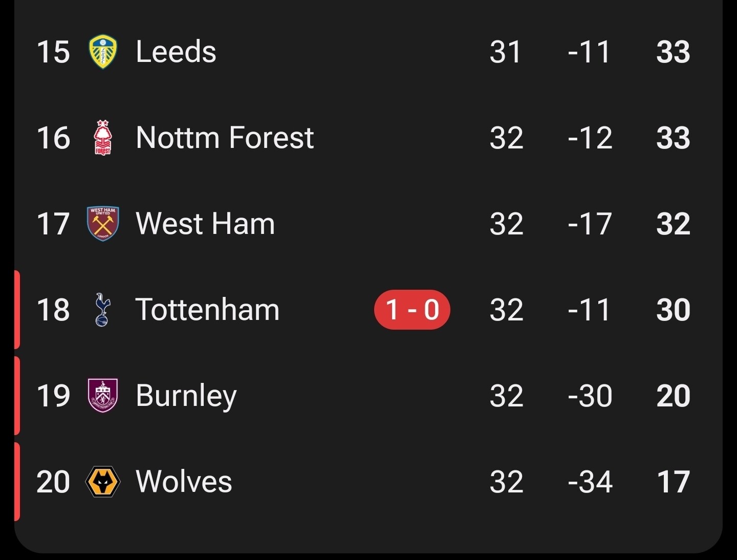
Task: Click Wolves' -34 goal difference
Action: point(590,482)
